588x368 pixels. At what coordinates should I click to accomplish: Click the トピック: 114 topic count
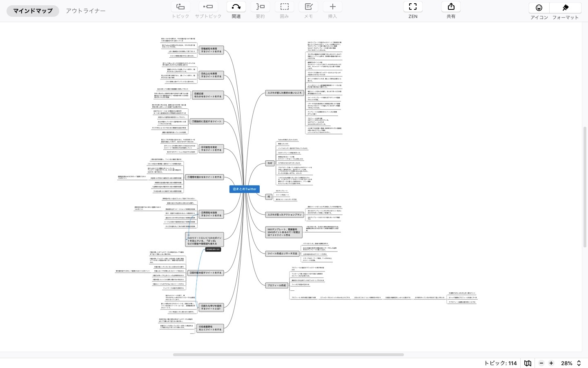(x=500, y=363)
